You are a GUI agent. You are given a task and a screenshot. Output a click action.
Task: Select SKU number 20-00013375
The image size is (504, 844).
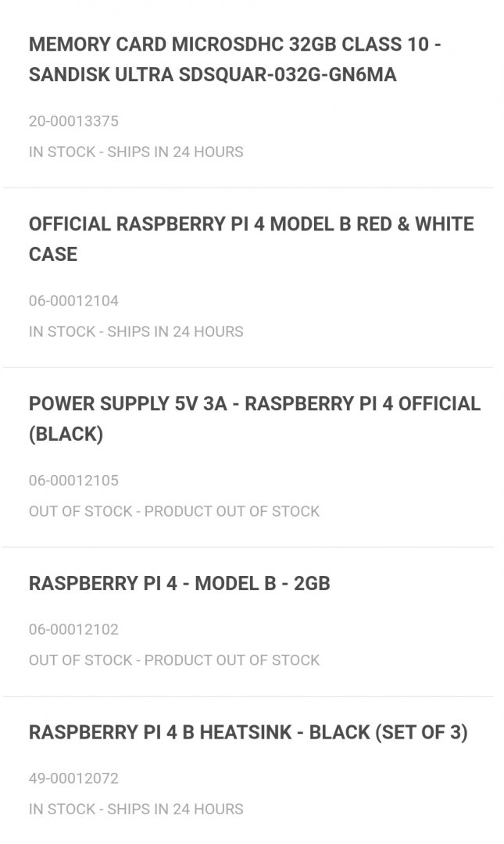[73, 121]
